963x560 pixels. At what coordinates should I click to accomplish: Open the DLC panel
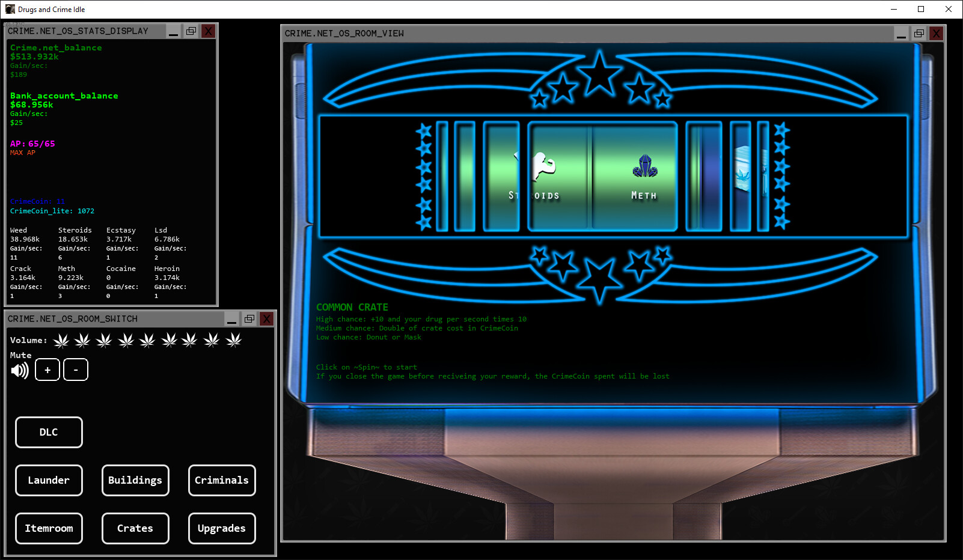49,432
